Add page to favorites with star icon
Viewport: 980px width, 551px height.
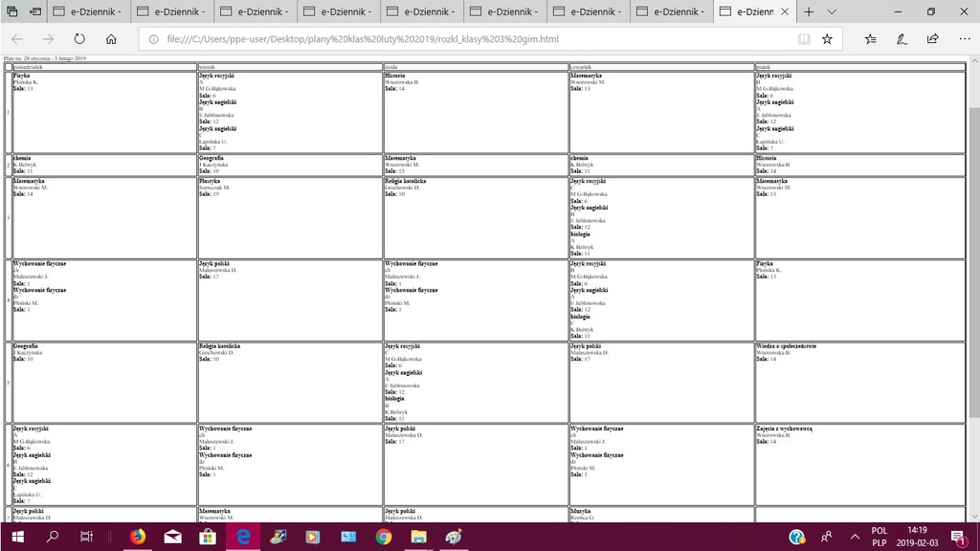tap(827, 39)
